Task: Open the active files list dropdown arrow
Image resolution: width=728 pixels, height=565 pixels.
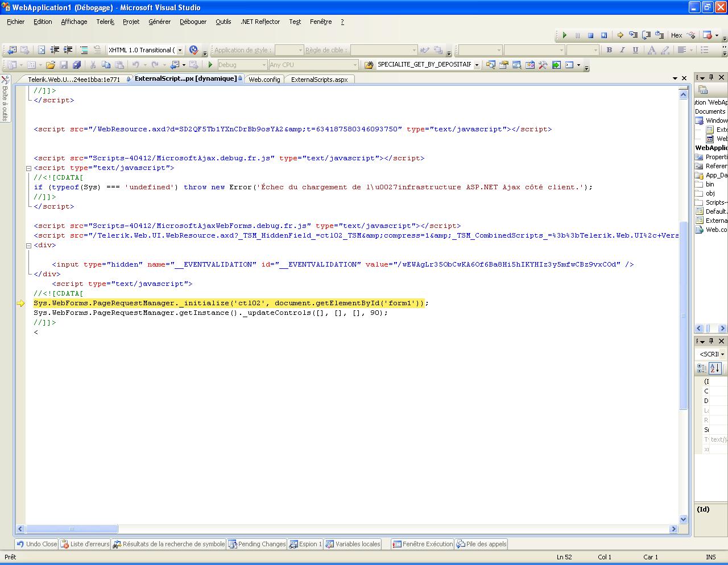Action: (x=675, y=78)
